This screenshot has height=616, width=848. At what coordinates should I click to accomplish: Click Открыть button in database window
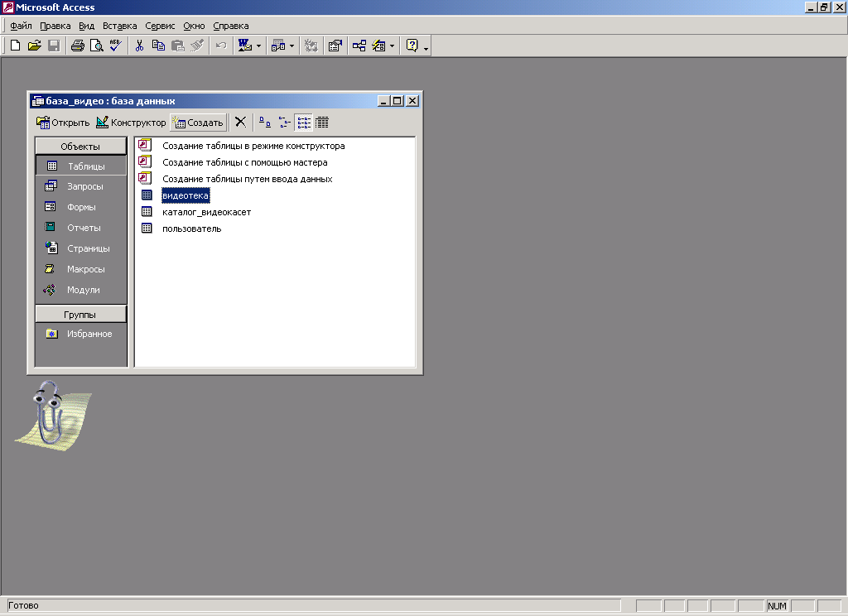click(63, 123)
